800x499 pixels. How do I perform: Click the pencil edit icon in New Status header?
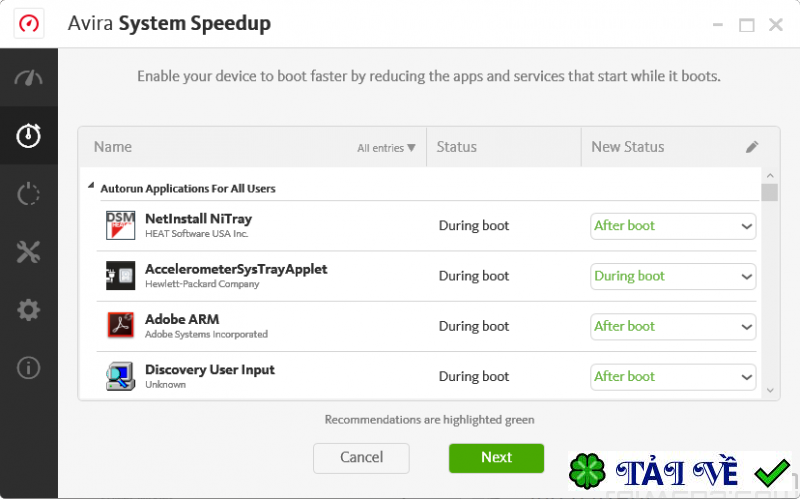pos(752,147)
